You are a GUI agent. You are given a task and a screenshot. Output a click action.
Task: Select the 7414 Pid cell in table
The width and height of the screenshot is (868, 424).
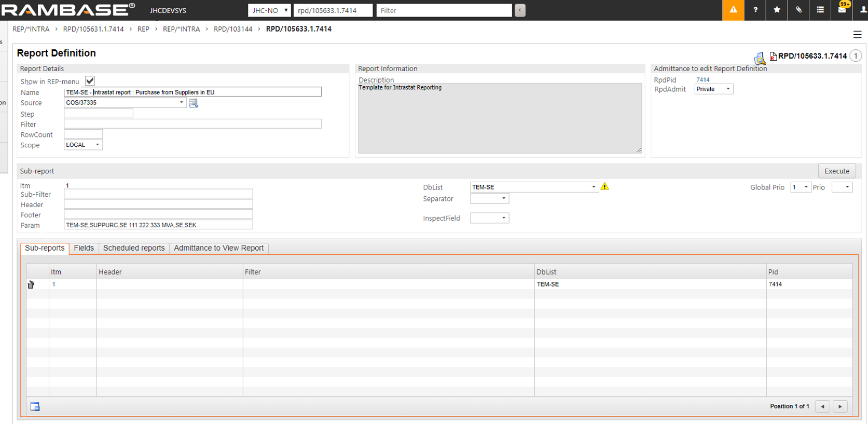pyautogui.click(x=809, y=284)
